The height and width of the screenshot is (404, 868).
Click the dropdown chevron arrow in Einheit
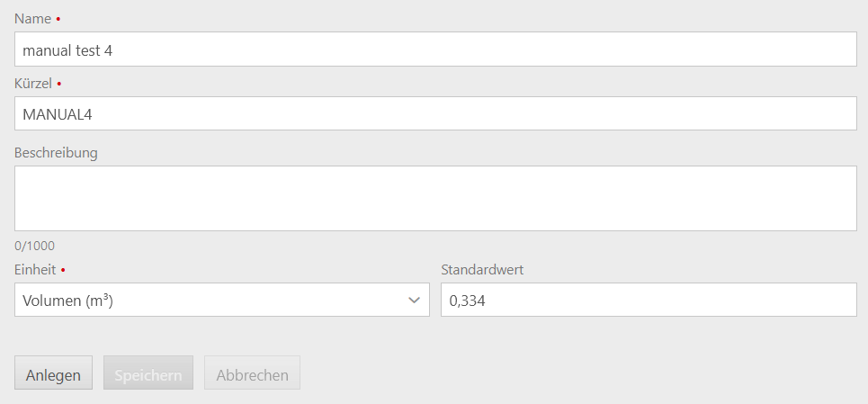pos(414,300)
